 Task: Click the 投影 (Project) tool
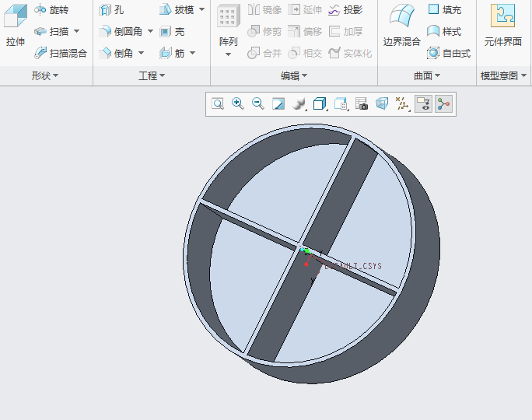click(x=345, y=10)
